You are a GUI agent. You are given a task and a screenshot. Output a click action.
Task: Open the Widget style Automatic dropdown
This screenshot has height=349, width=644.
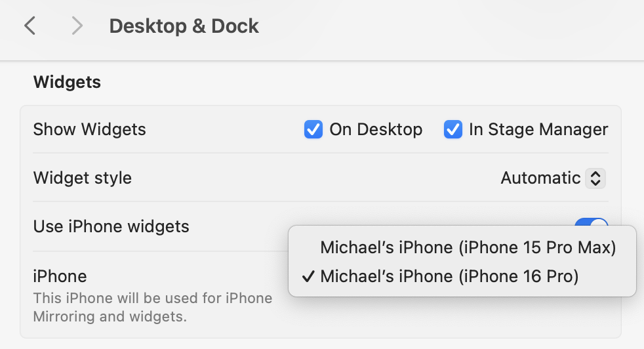click(552, 178)
